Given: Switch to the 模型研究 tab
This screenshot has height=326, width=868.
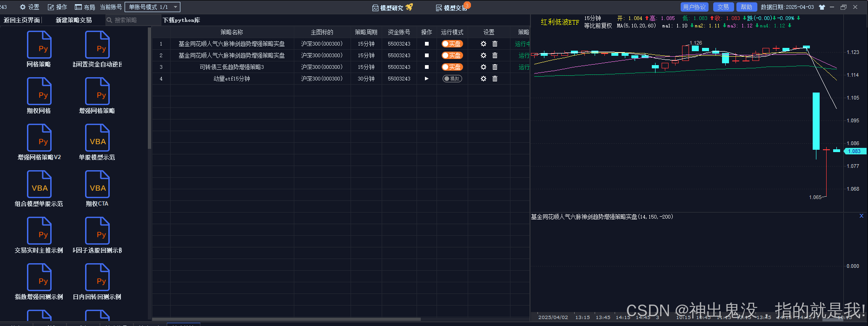Looking at the screenshot, I should pos(391,7).
